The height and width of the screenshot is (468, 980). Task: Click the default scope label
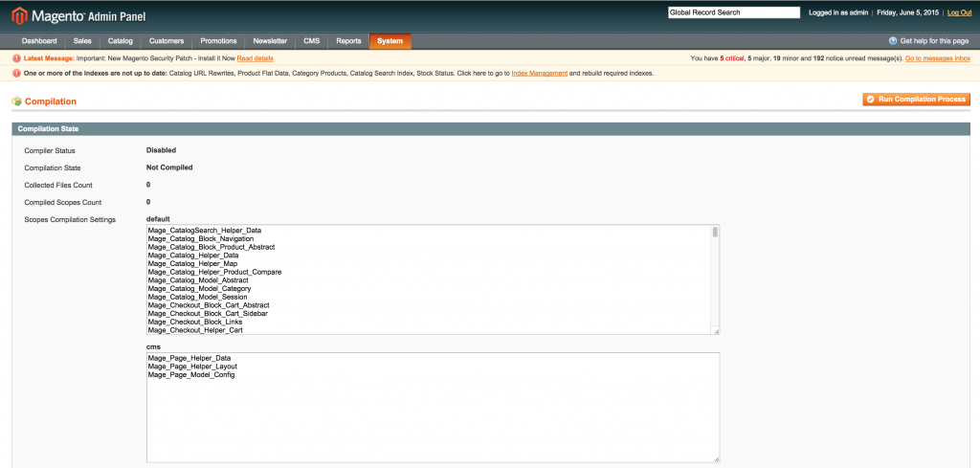158,219
